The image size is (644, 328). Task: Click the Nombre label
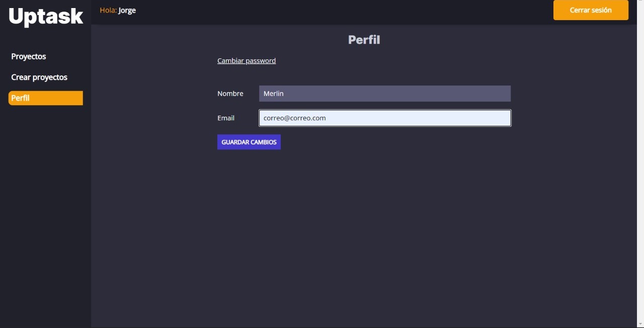click(230, 94)
